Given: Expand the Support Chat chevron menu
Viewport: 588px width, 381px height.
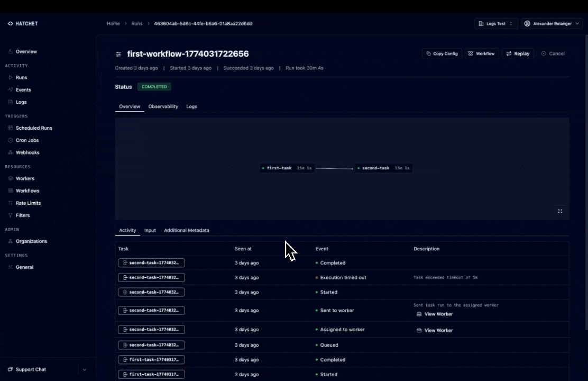Looking at the screenshot, I should (85, 369).
